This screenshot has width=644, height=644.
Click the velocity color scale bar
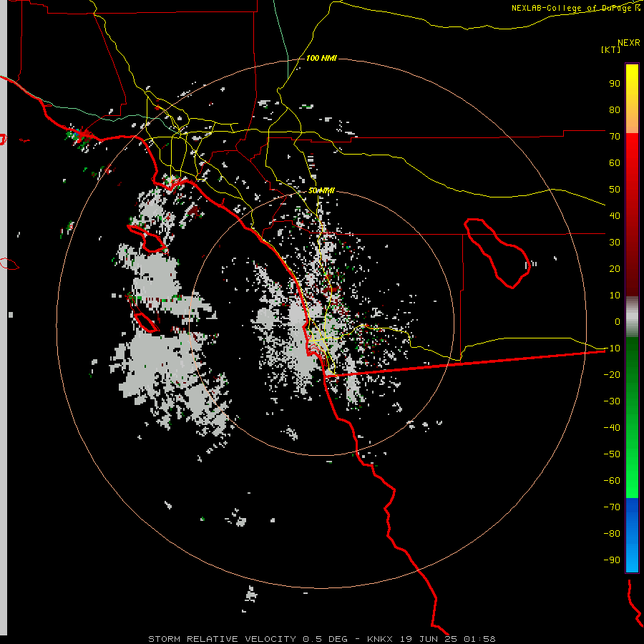click(632, 318)
